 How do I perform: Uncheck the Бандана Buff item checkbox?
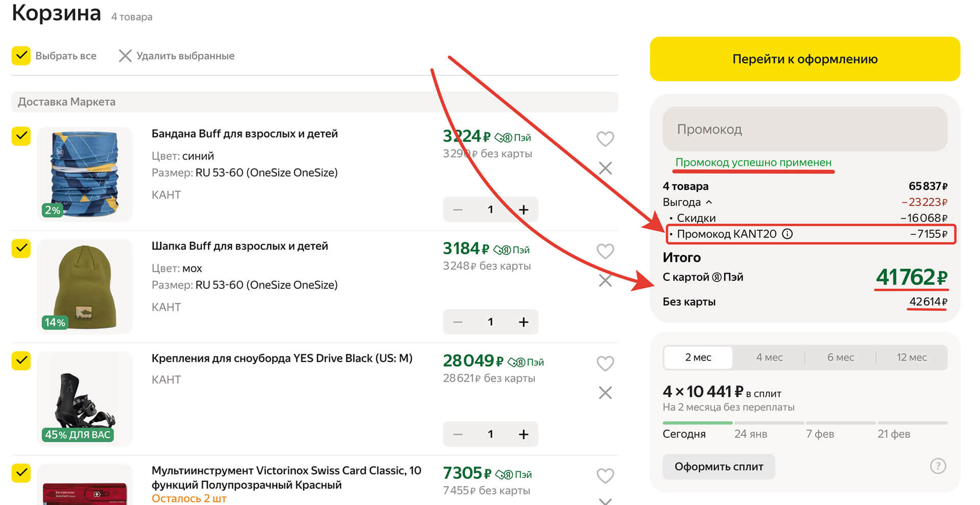point(21,136)
